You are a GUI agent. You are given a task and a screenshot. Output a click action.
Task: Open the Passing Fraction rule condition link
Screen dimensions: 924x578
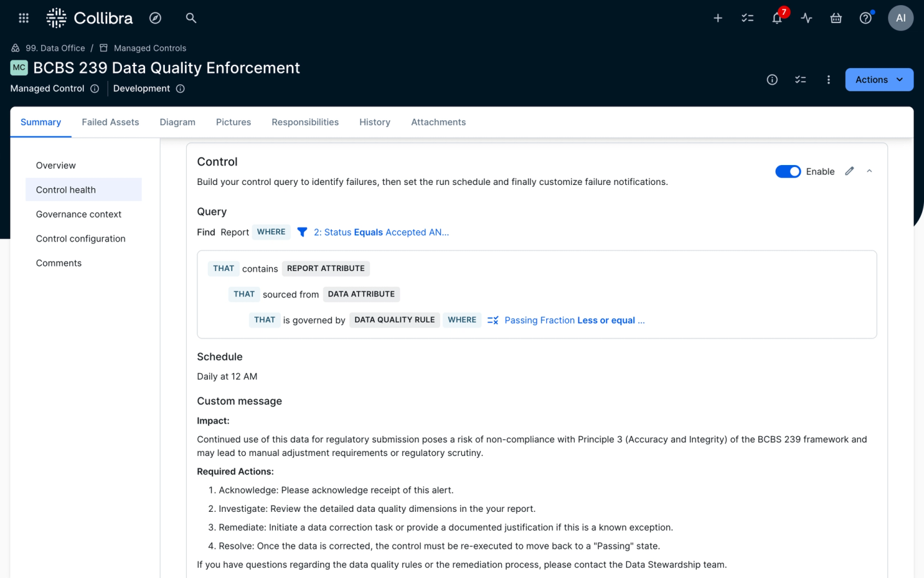[573, 320]
